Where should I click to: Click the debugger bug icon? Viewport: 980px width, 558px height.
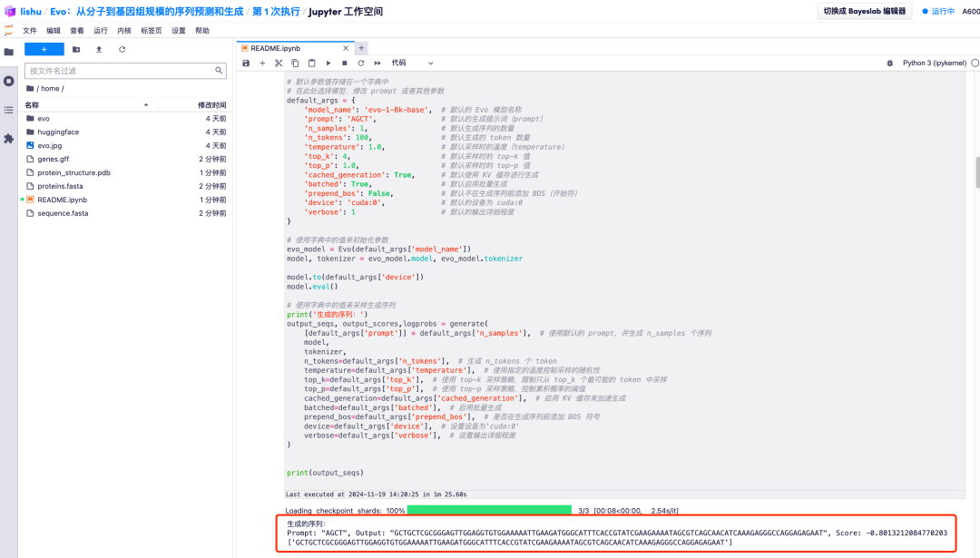(x=892, y=64)
